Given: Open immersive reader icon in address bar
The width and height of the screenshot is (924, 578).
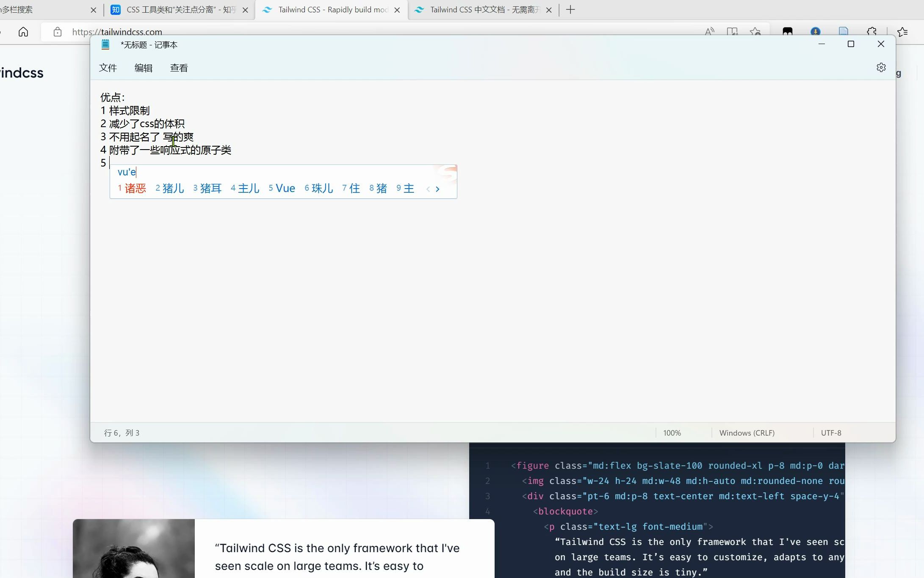Looking at the screenshot, I should 732,32.
